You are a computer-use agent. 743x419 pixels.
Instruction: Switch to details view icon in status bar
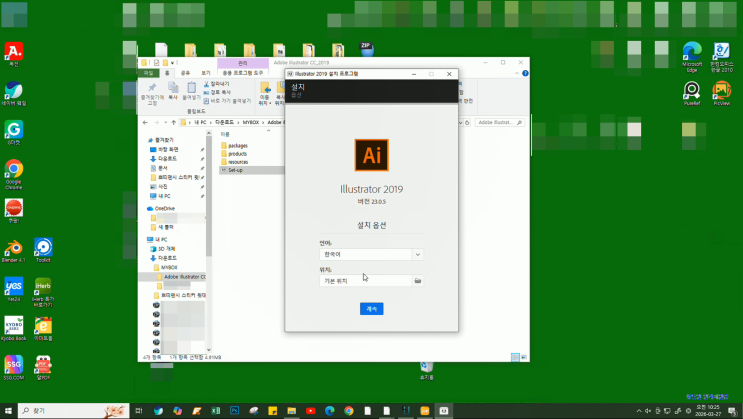(515, 357)
